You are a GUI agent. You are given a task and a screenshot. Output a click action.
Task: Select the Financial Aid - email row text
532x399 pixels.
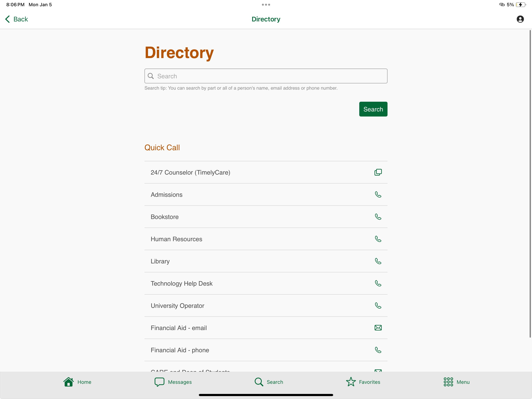[179, 328]
